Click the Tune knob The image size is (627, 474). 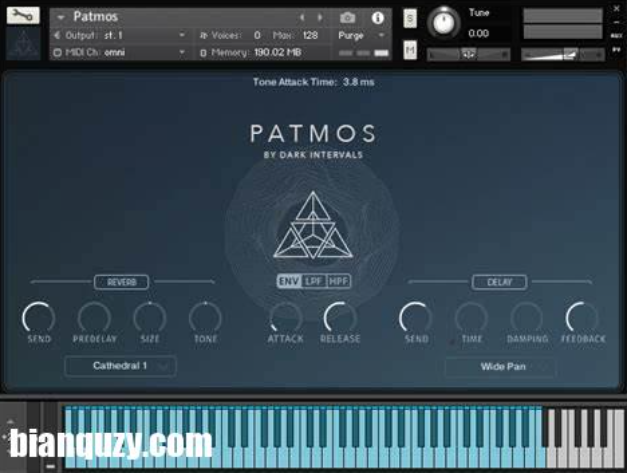443,22
